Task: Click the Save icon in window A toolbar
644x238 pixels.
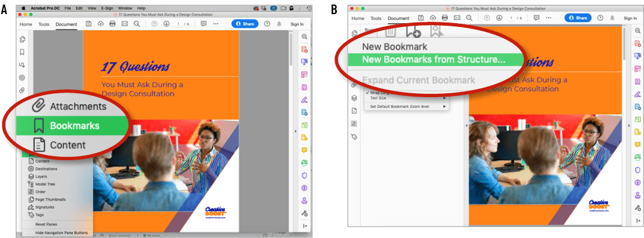Action: coord(89,24)
